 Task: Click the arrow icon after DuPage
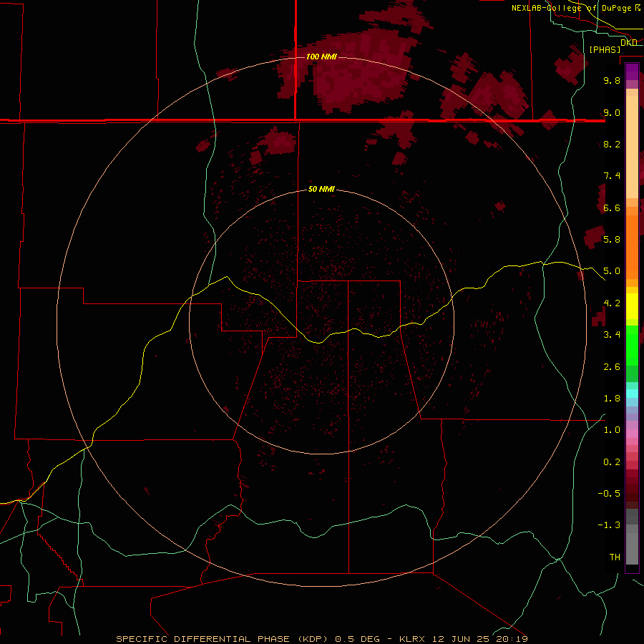point(638,8)
